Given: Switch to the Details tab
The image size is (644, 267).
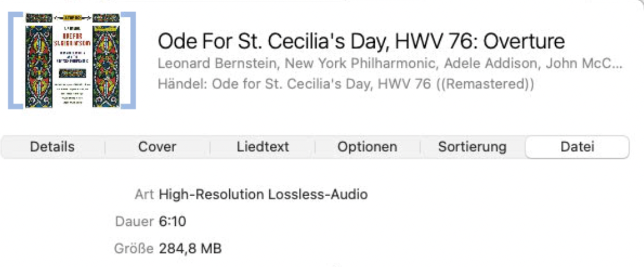Looking at the screenshot, I should click(x=52, y=147).
